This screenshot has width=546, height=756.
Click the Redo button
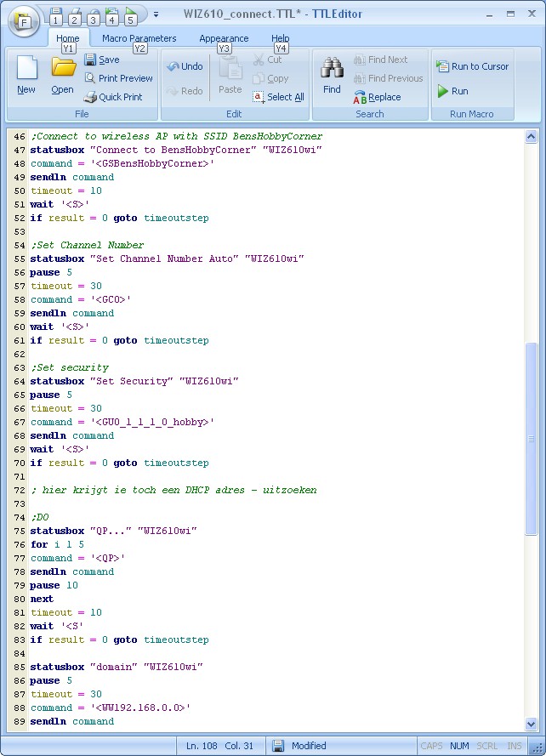185,91
